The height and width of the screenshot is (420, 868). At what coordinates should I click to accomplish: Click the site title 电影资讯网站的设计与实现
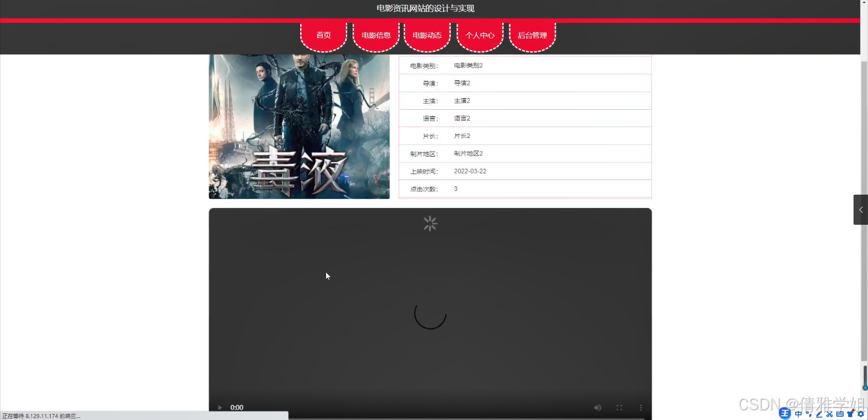tap(426, 8)
